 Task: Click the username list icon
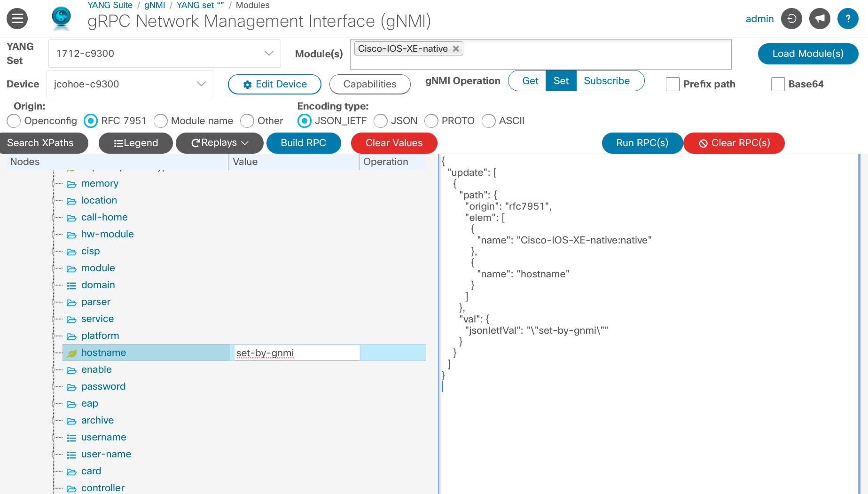pyautogui.click(x=71, y=438)
